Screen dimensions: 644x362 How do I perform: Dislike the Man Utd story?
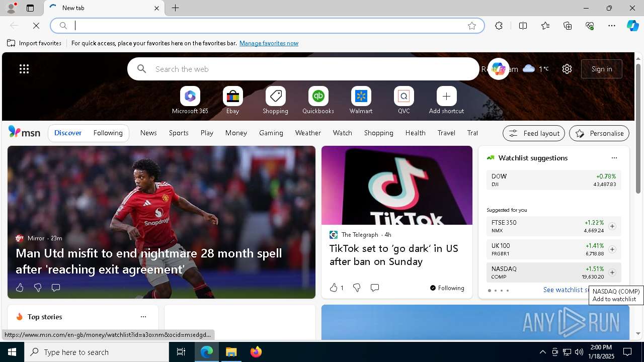(x=38, y=288)
